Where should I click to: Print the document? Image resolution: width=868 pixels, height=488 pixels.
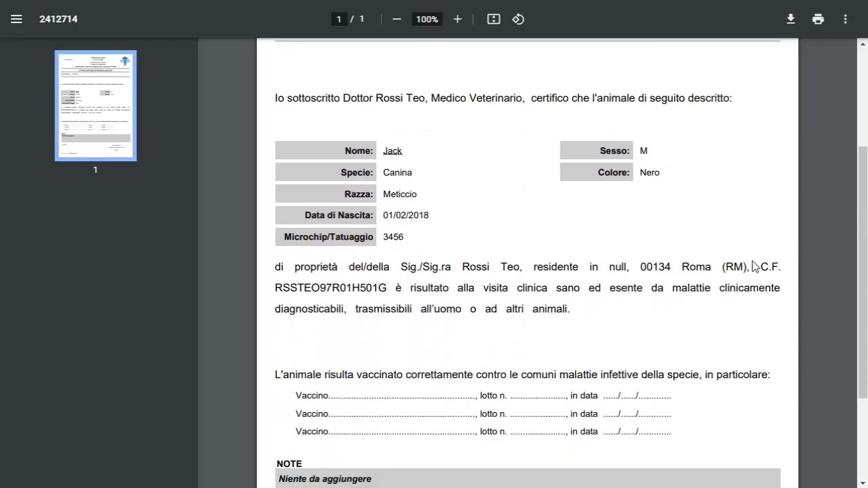pos(818,19)
